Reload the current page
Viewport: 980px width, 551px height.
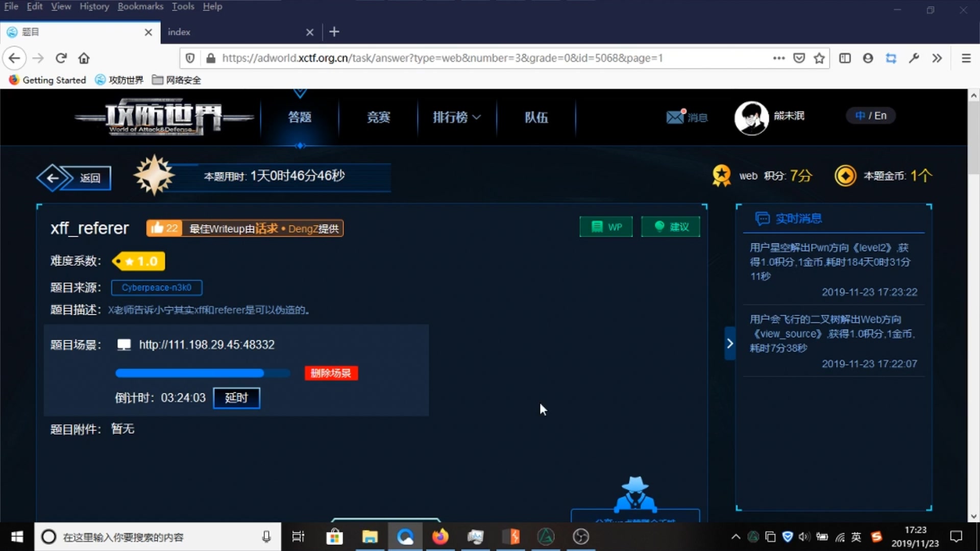pos(61,58)
